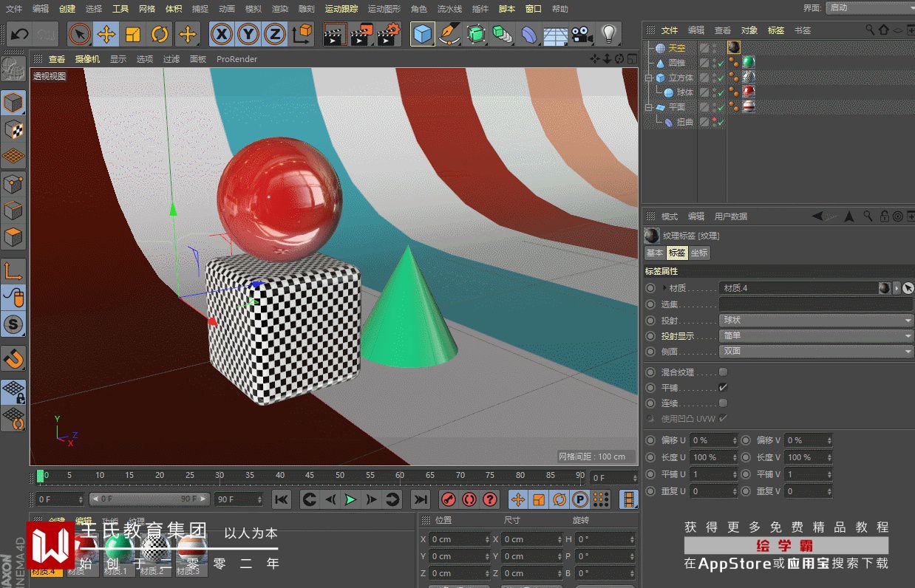Switch to the 坐标 tab
This screenshot has height=588, width=915.
point(699,253)
